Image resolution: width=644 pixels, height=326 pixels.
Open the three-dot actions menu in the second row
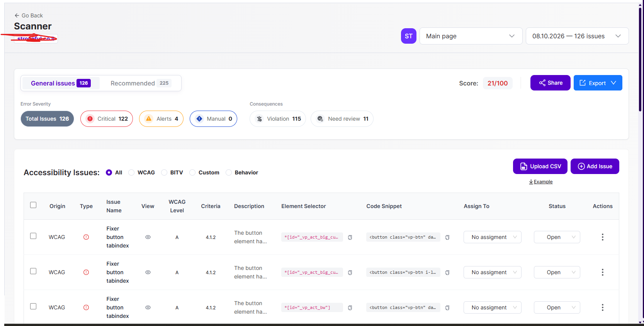pyautogui.click(x=602, y=272)
